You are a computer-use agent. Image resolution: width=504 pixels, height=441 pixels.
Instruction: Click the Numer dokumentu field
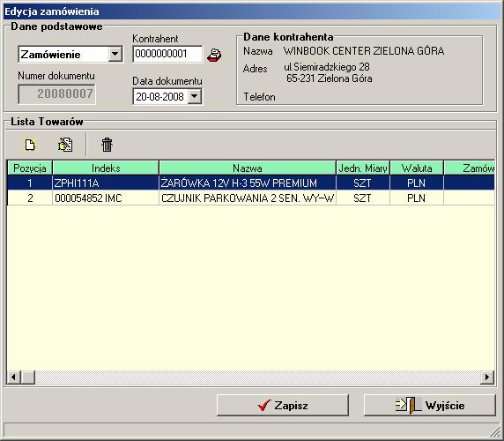click(56, 93)
